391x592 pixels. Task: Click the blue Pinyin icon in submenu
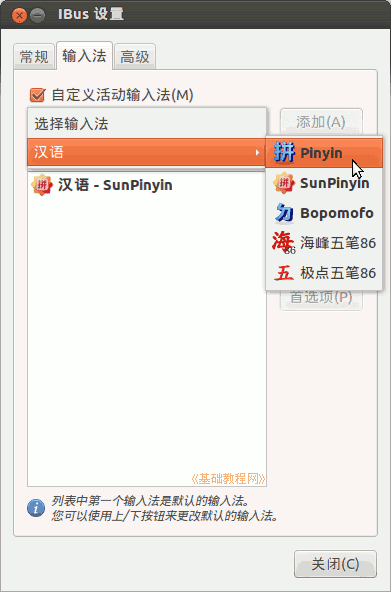284,153
